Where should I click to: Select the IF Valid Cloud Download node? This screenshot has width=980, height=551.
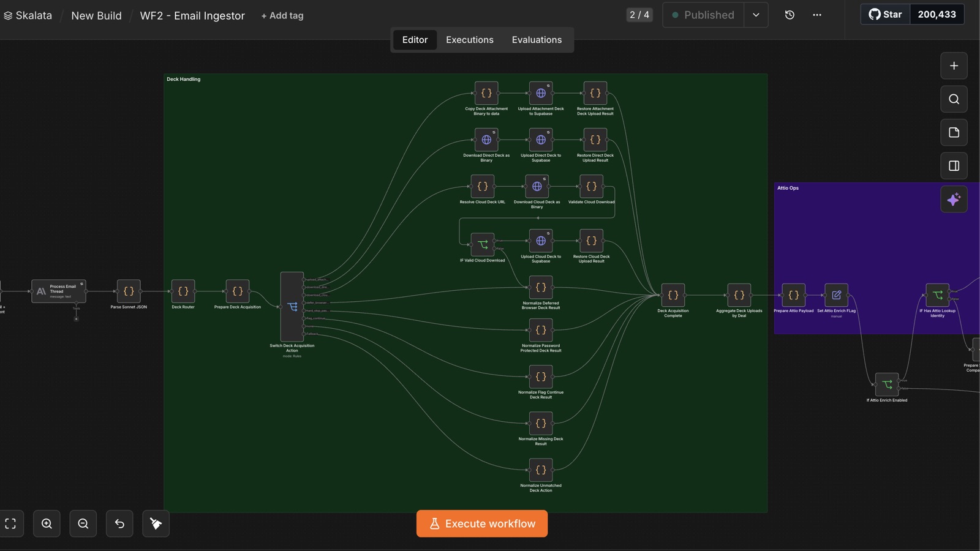[x=483, y=245]
